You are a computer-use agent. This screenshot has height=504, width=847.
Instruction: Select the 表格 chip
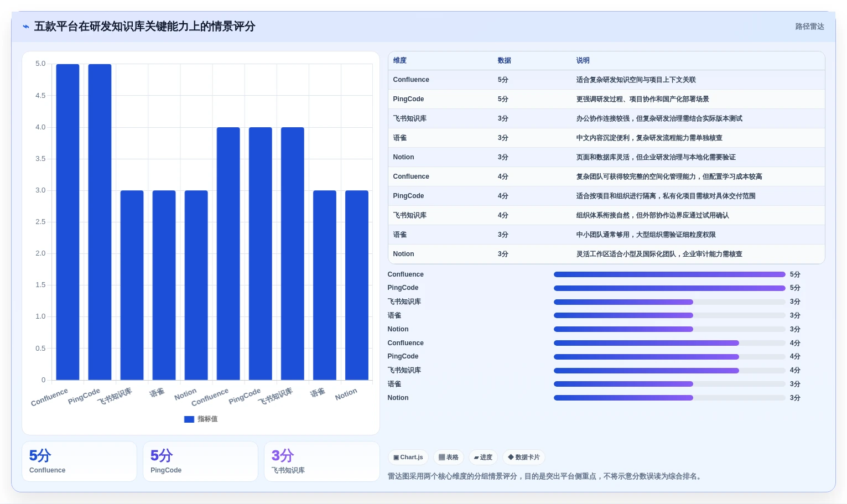pyautogui.click(x=449, y=458)
